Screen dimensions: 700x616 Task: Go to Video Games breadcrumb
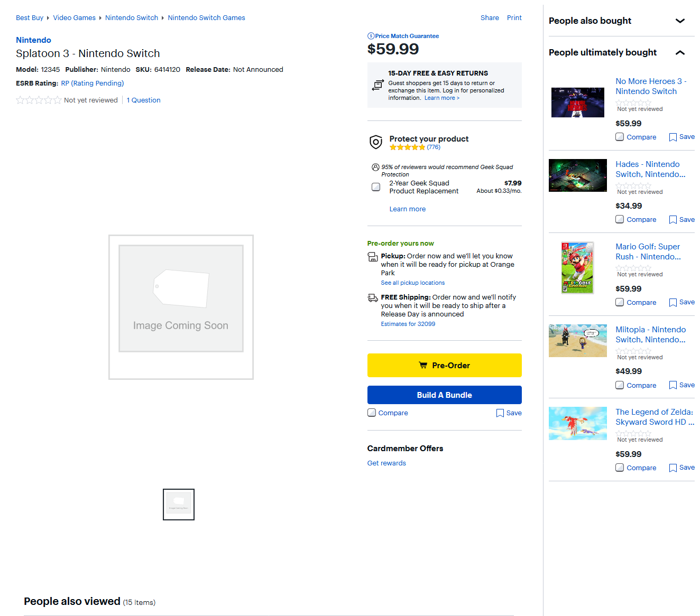74,18
